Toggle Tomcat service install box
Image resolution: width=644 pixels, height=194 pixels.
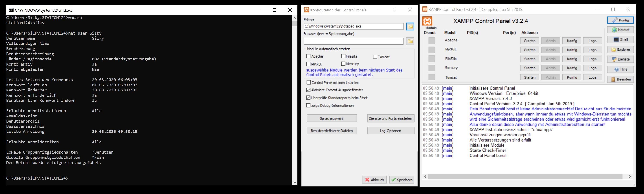coord(432,77)
